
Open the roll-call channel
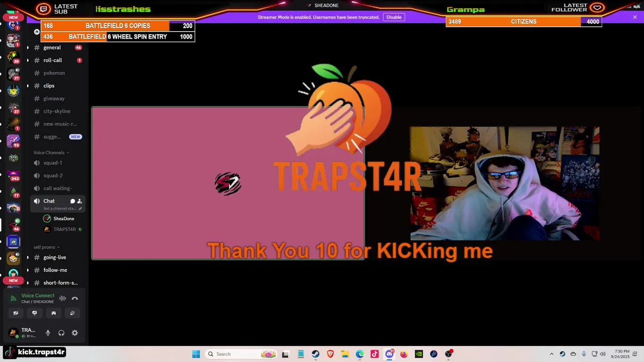pyautogui.click(x=57, y=60)
